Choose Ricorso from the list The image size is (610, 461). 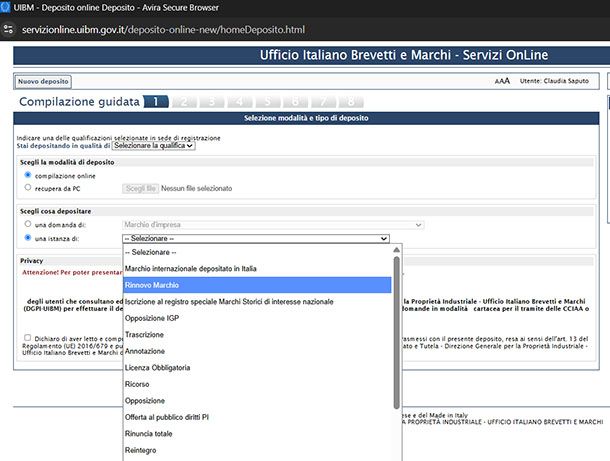pos(257,384)
